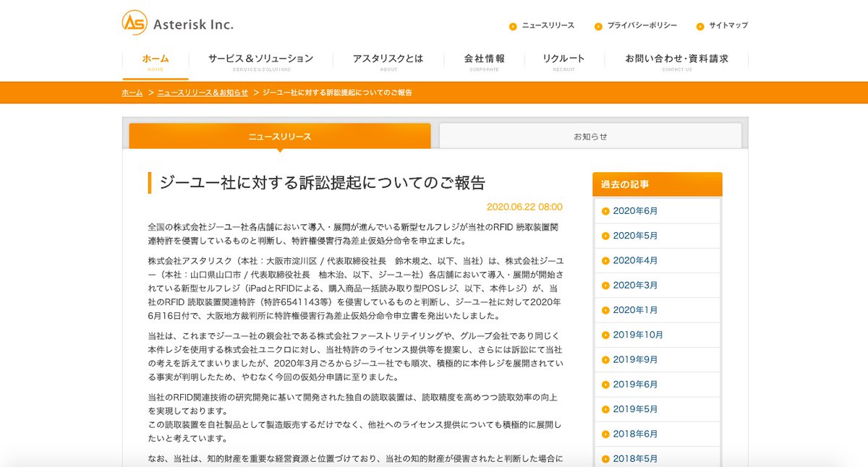The image size is (868, 467).
Task: Open 2018年6月 archive link
Action: 635,434
